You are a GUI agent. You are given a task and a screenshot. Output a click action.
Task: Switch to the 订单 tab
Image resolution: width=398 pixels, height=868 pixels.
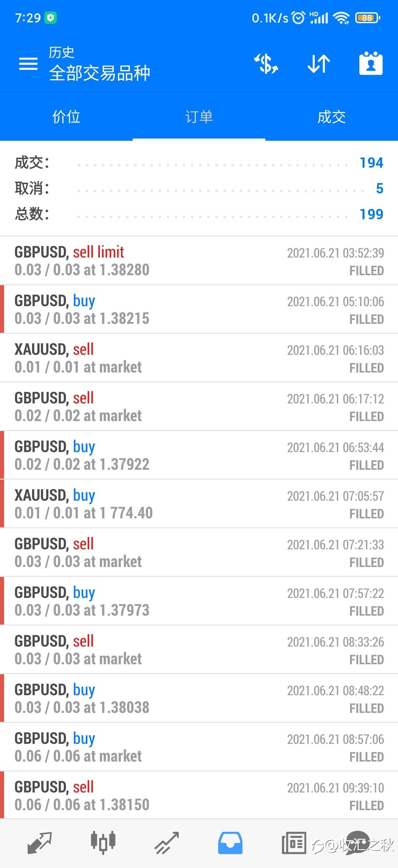click(199, 117)
